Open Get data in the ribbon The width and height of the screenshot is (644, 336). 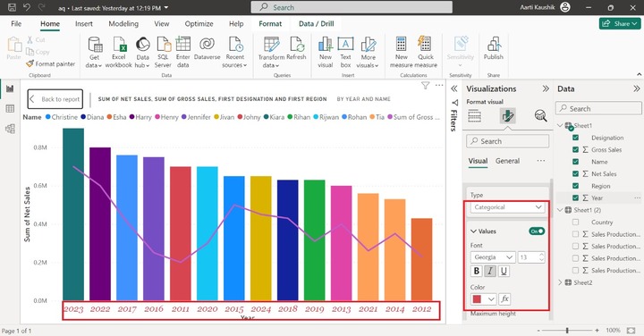coord(95,52)
